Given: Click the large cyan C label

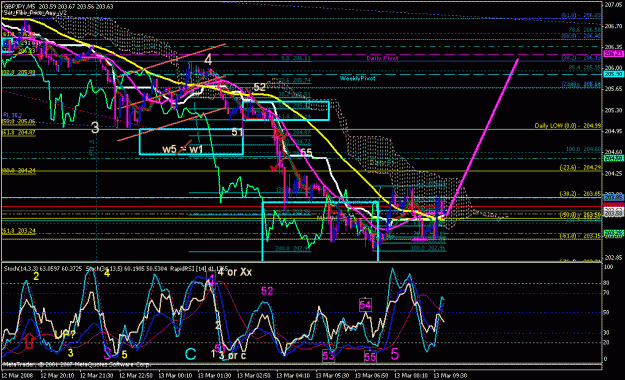Looking at the screenshot, I should pos(191,354).
